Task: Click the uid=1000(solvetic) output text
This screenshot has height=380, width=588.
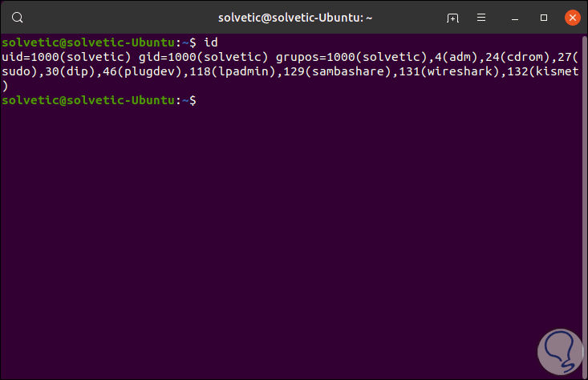Action: [x=67, y=57]
